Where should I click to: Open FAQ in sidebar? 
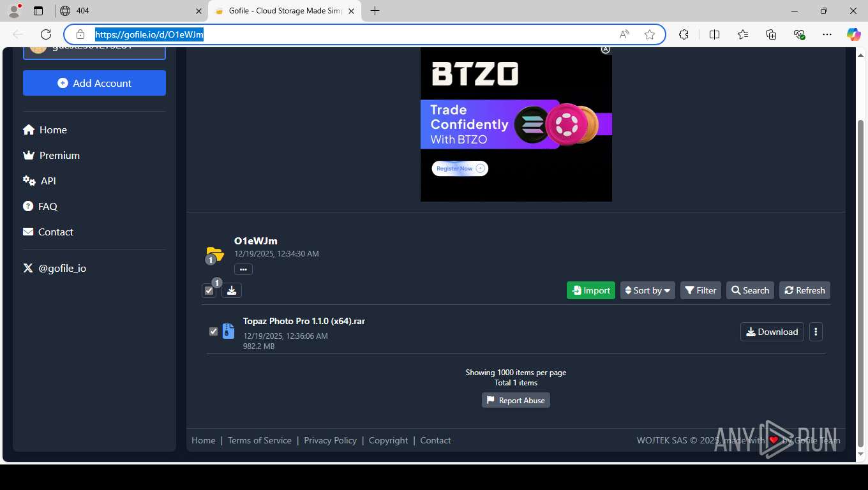[40, 206]
